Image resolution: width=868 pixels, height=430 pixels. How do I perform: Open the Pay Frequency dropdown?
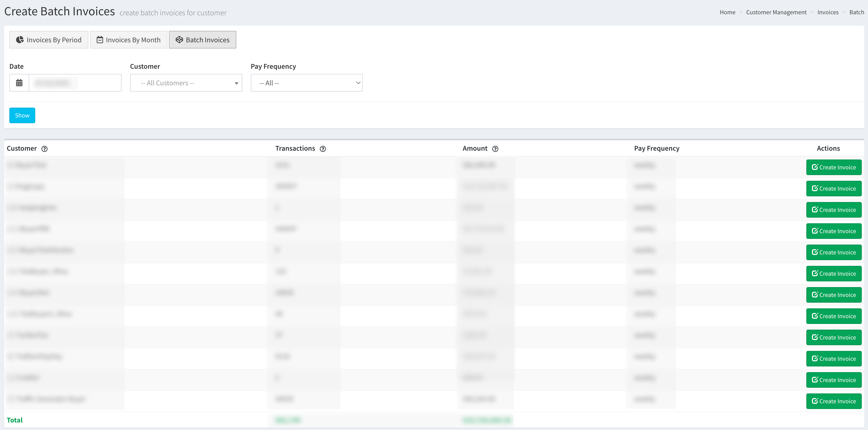(x=306, y=83)
